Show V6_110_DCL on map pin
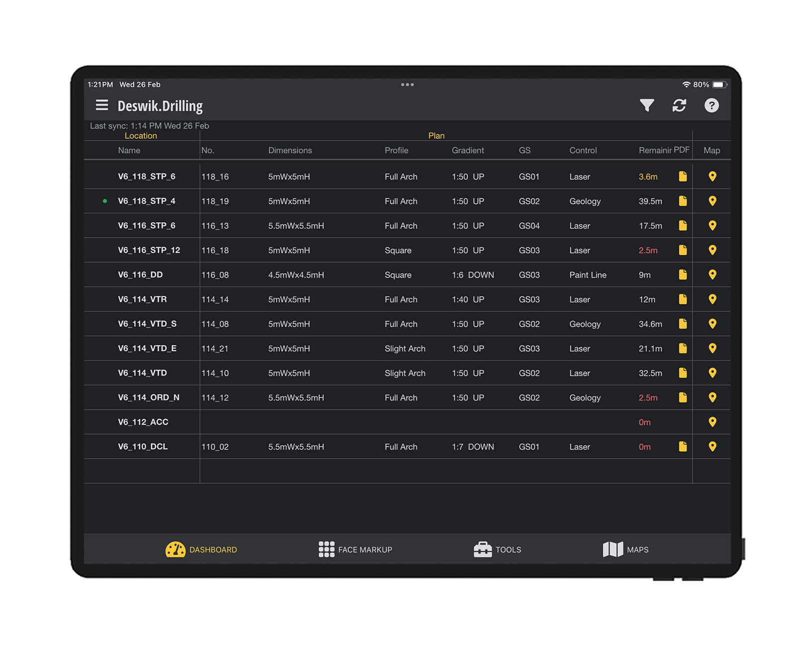 (712, 447)
